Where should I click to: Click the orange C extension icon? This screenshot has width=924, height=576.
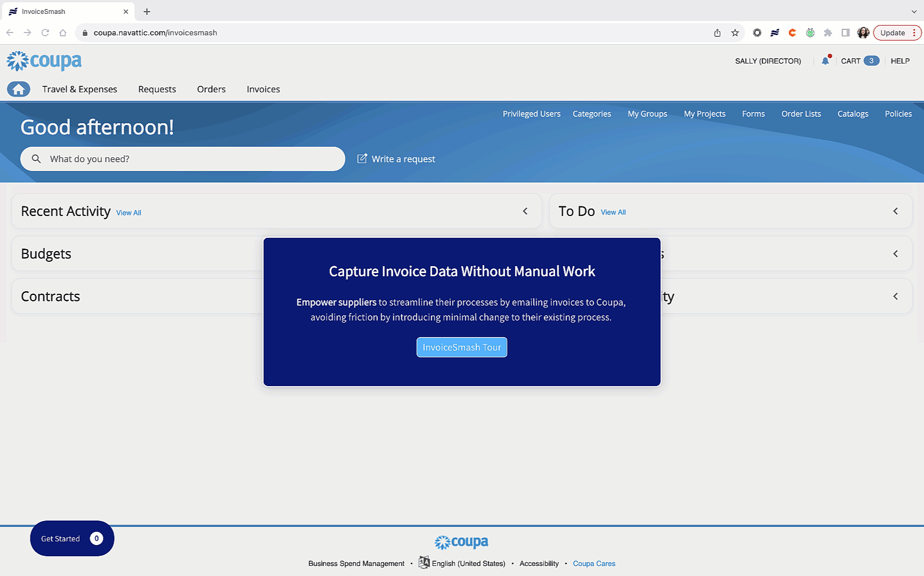[792, 33]
